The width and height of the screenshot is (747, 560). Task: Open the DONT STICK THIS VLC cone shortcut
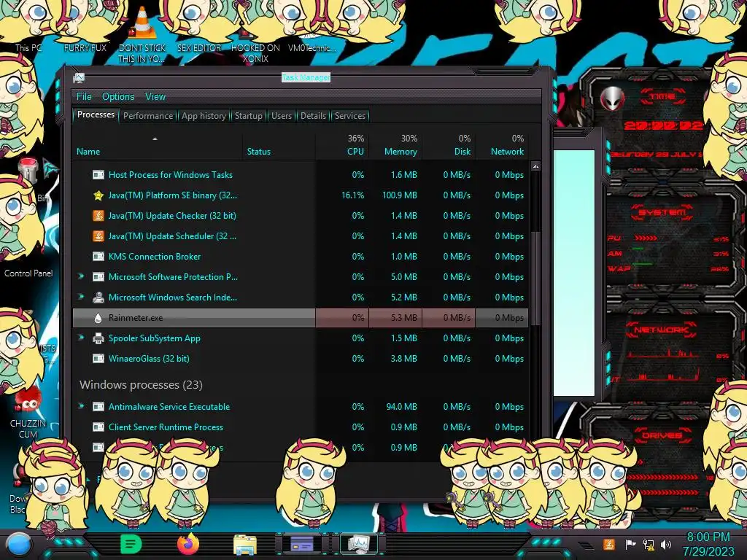pos(142,34)
